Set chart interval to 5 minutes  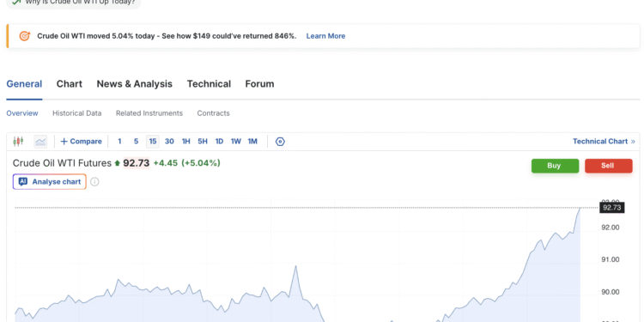coord(136,142)
